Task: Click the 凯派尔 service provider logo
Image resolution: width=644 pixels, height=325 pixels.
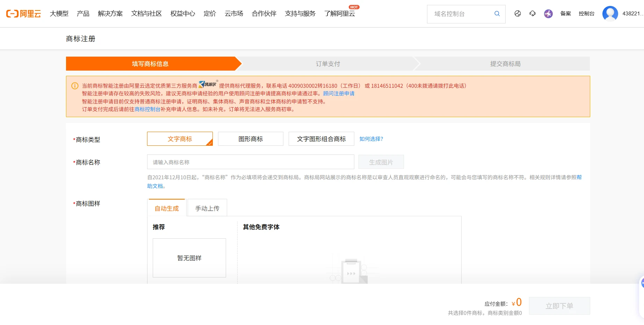Action: pyautogui.click(x=208, y=85)
